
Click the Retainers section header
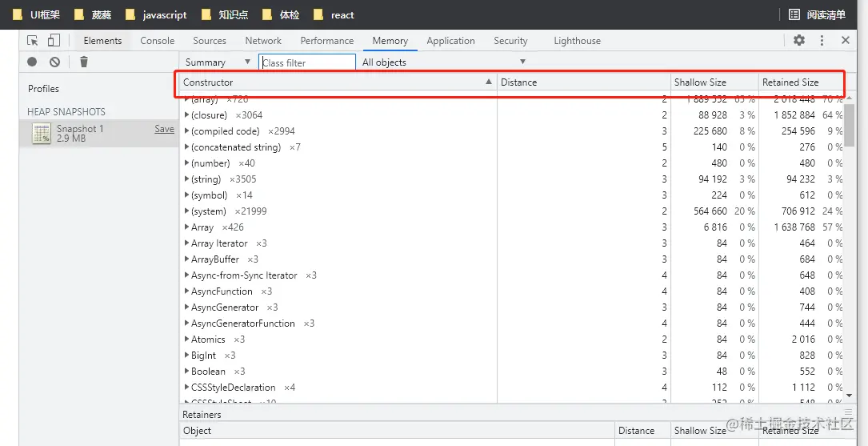tap(202, 415)
